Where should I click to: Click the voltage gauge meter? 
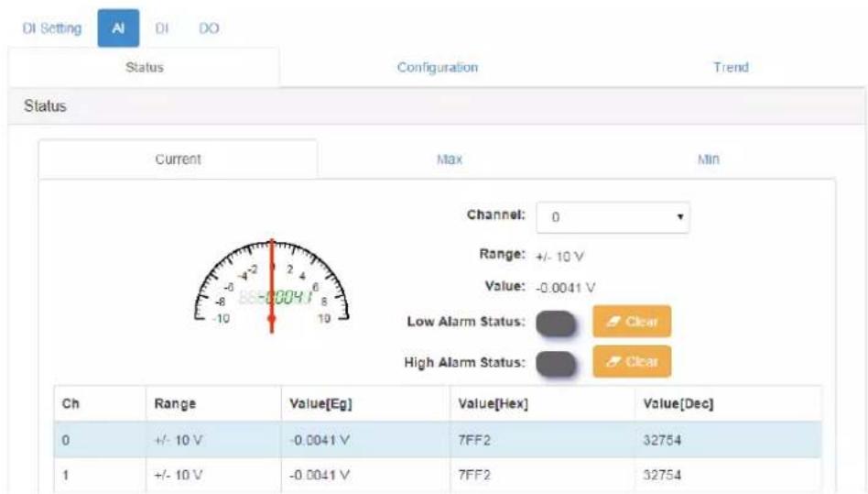272,285
